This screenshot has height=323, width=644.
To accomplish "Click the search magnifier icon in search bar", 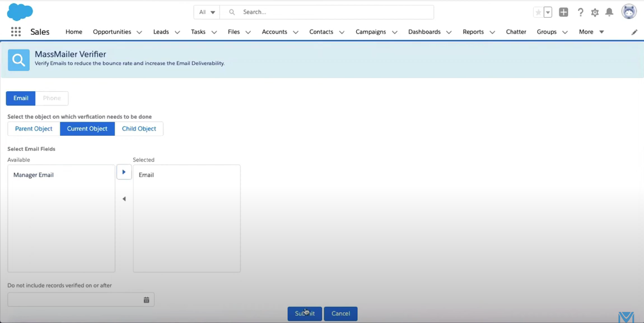I will point(232,12).
